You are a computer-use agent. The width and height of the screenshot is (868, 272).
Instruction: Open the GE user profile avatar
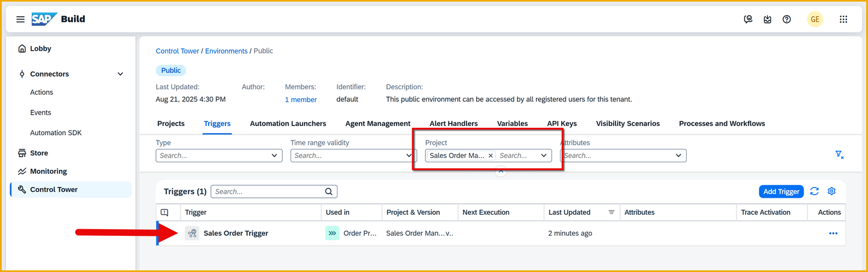(815, 19)
